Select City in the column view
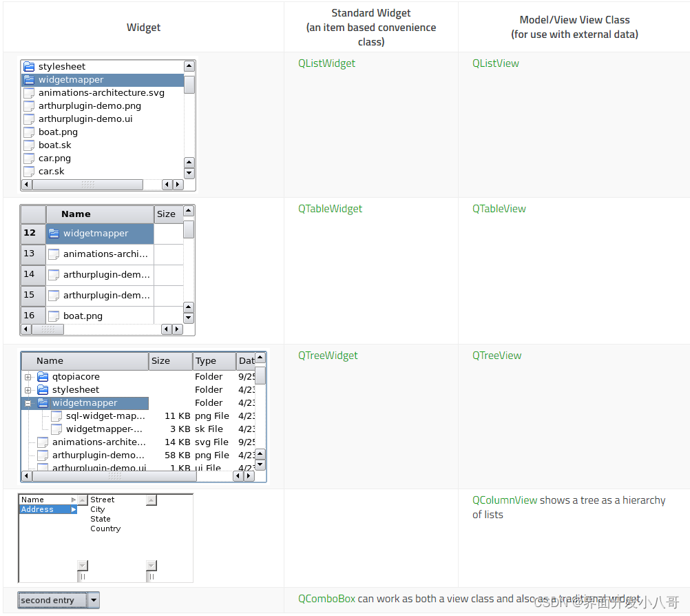This screenshot has width=690, height=616. 98,509
